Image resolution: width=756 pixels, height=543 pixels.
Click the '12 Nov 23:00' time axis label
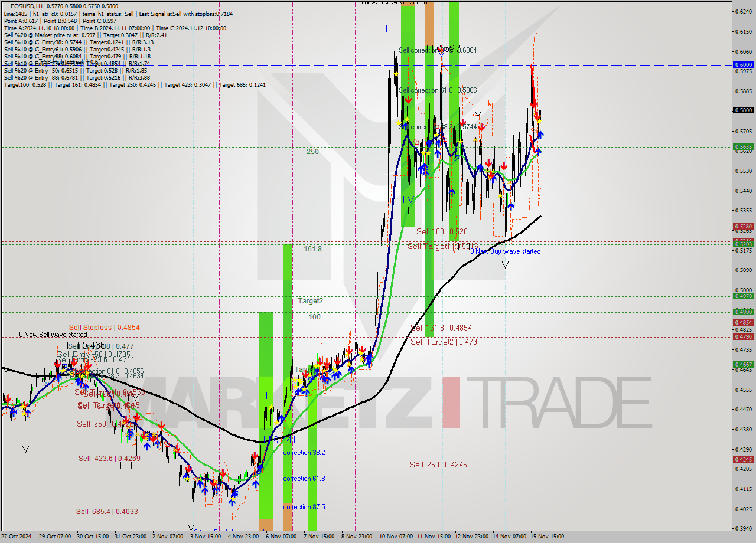471,537
